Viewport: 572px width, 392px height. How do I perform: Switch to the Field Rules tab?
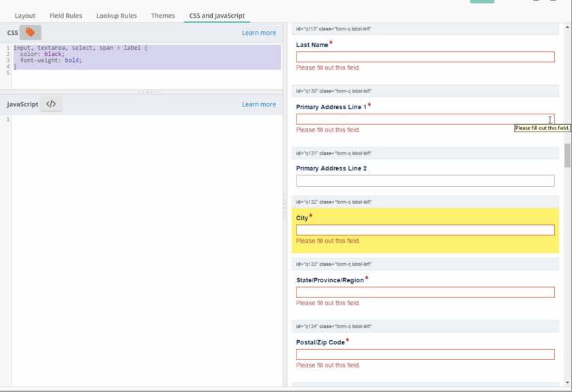[x=65, y=16]
